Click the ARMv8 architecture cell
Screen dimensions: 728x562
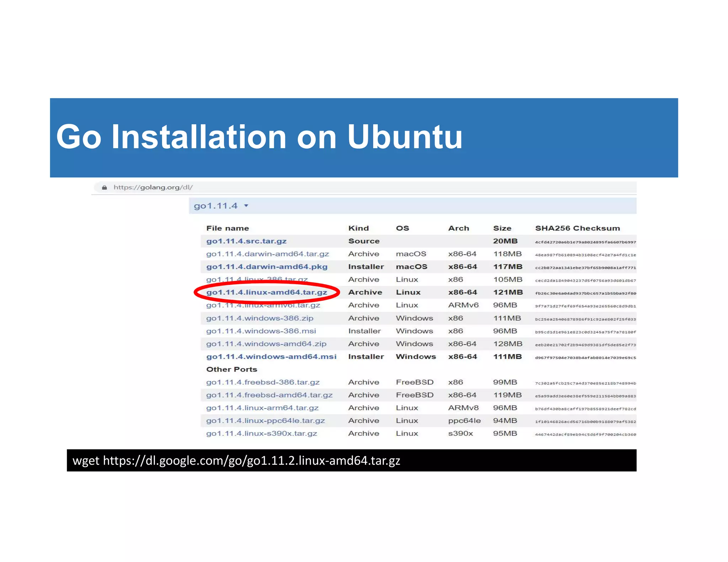coord(463,407)
